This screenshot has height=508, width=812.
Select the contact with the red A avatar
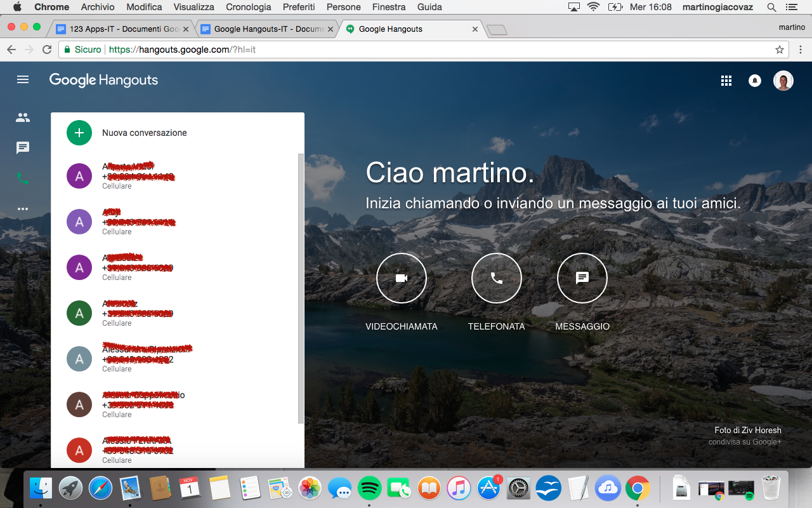click(79, 450)
